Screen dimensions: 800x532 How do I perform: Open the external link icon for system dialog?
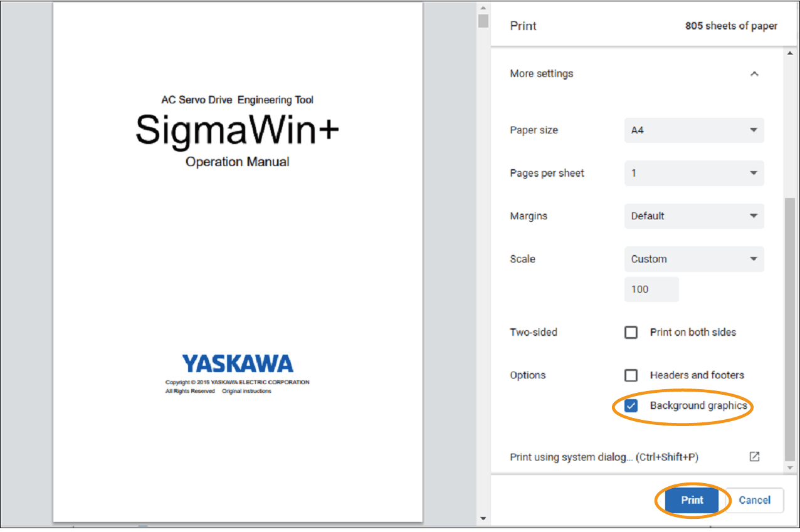[754, 457]
